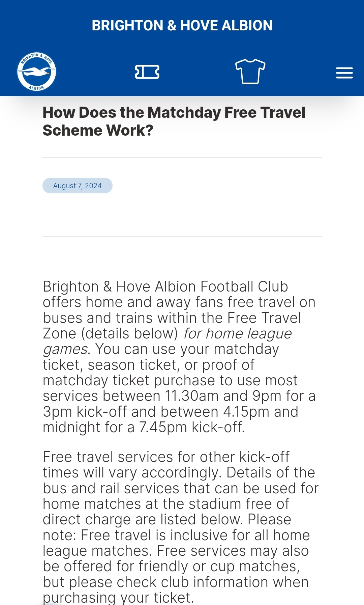
Task: Click 'Free travel services for other kick-off' line
Action: pos(166,457)
